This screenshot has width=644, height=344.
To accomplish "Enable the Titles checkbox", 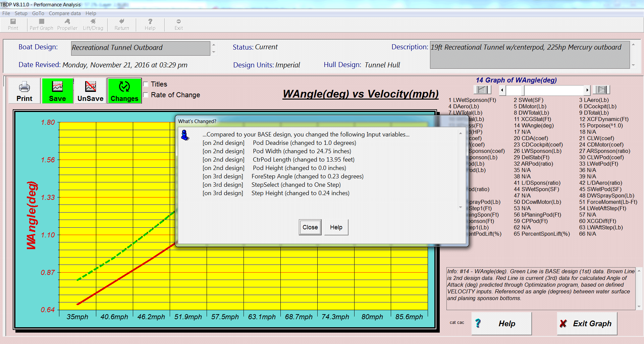I will (x=146, y=84).
